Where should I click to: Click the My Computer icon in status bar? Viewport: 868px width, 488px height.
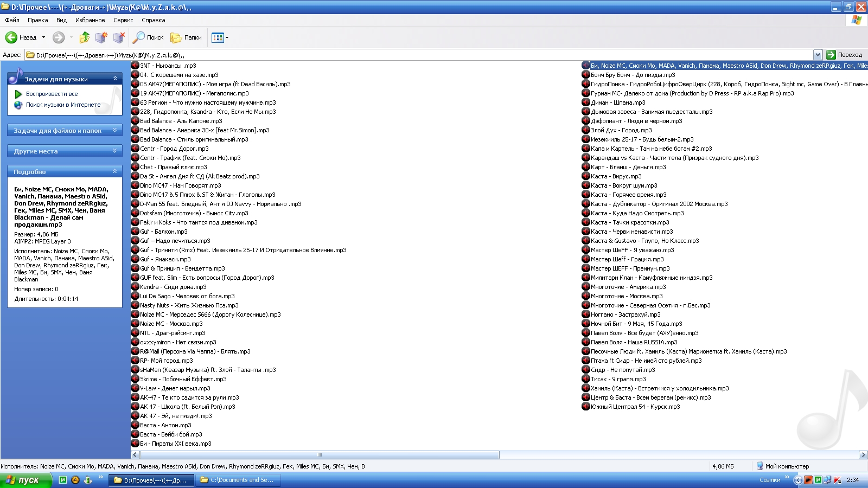click(760, 466)
